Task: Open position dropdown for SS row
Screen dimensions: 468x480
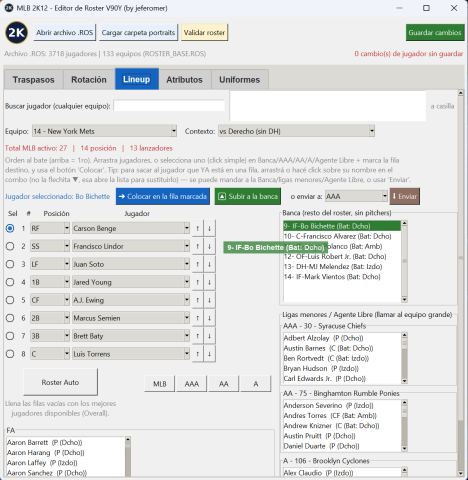Action: 67,246
